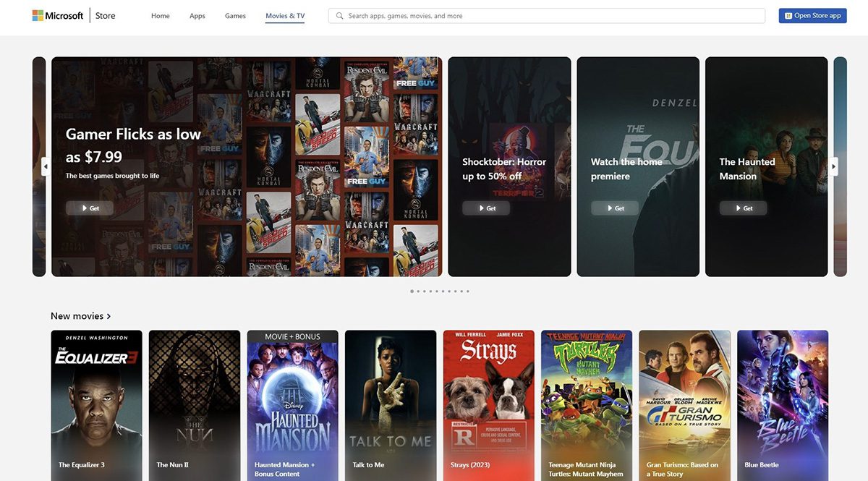The width and height of the screenshot is (868, 481).
Task: Get the Shocktober Horror deal
Action: (x=486, y=208)
